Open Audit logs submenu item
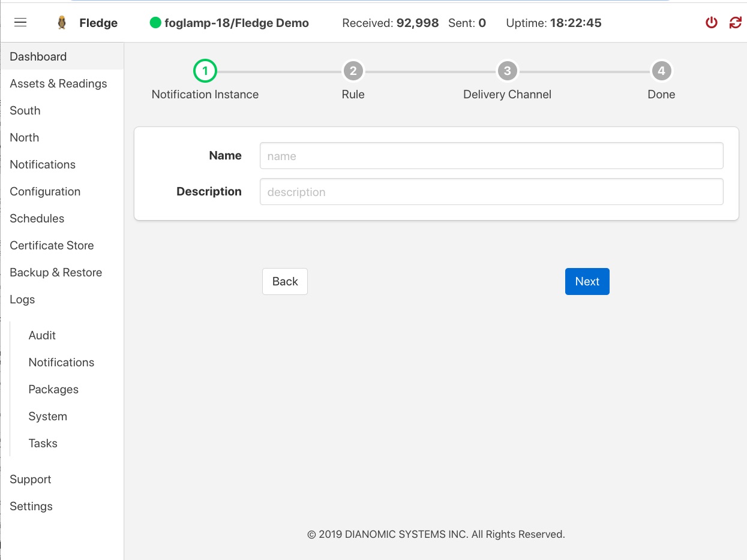This screenshot has height=560, width=747. point(42,335)
